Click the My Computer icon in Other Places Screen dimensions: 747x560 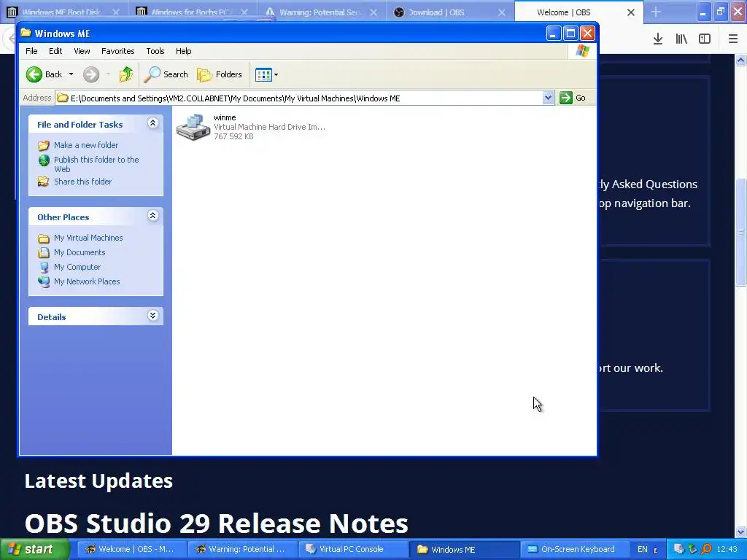coord(44,267)
